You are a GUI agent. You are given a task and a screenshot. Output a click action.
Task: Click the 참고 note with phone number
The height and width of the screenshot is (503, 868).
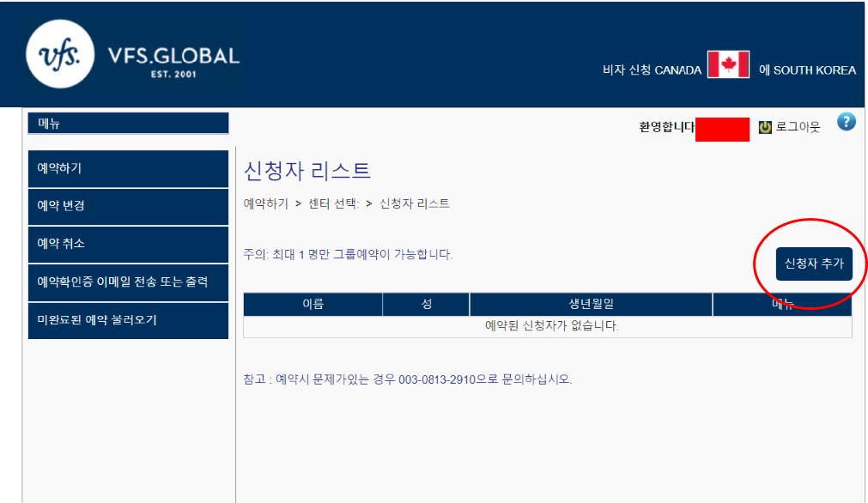(x=408, y=379)
